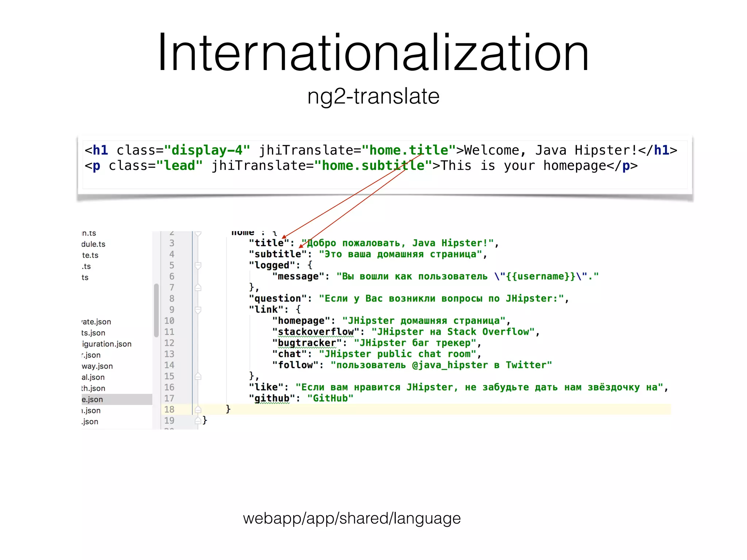Open the dule.ts file in project tree
This screenshot has height=560, width=747.
click(93, 244)
